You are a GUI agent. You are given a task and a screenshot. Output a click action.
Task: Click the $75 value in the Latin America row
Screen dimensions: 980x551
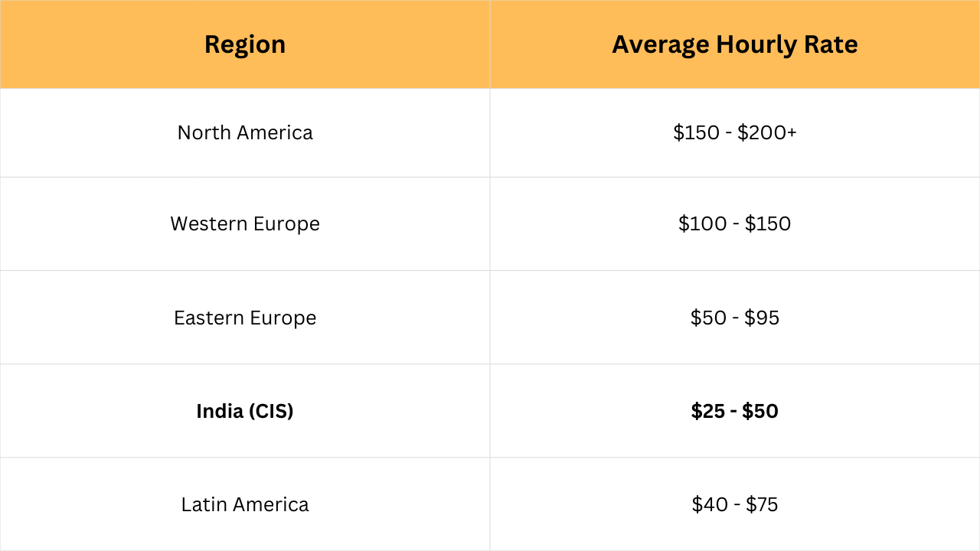pyautogui.click(x=762, y=504)
